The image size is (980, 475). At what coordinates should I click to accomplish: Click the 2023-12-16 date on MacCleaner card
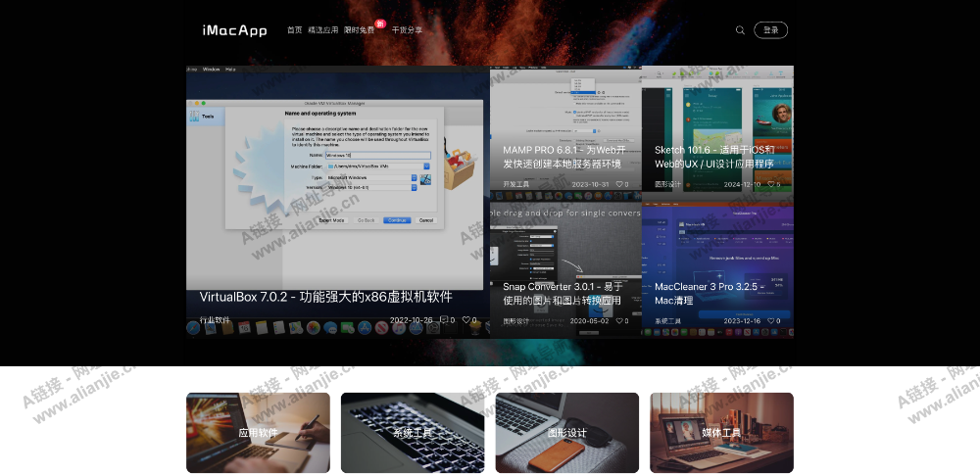pos(743,320)
